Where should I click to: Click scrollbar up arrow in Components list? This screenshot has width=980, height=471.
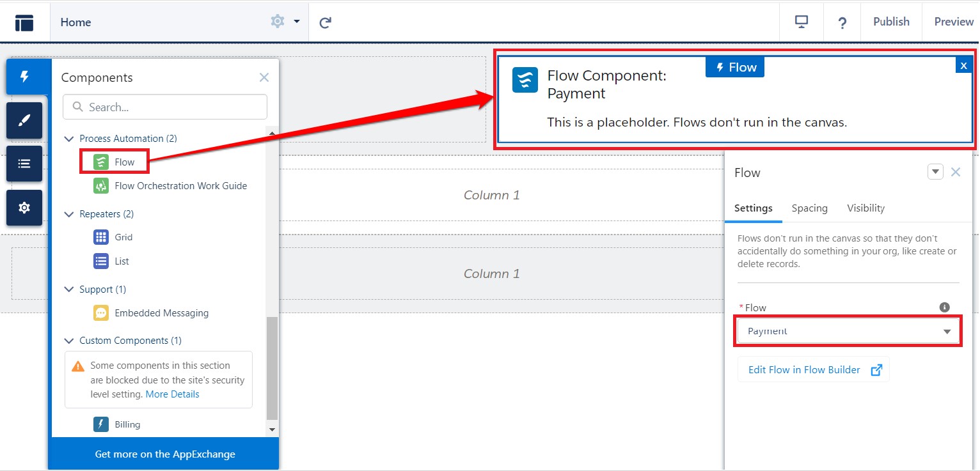pyautogui.click(x=273, y=134)
